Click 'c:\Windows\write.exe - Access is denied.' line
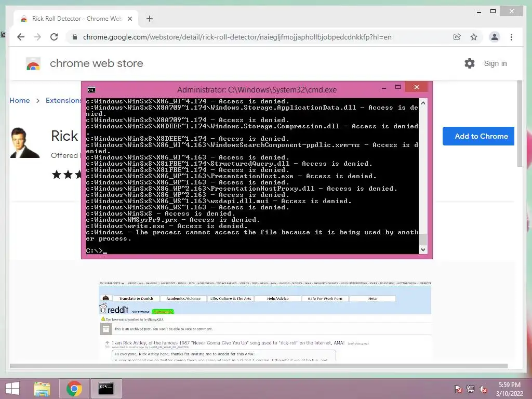The image size is (532, 399). (x=167, y=226)
